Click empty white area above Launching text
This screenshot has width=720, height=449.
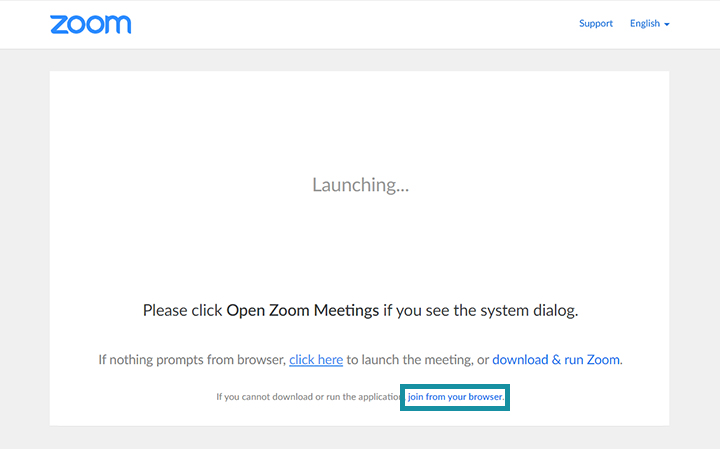coord(360,119)
